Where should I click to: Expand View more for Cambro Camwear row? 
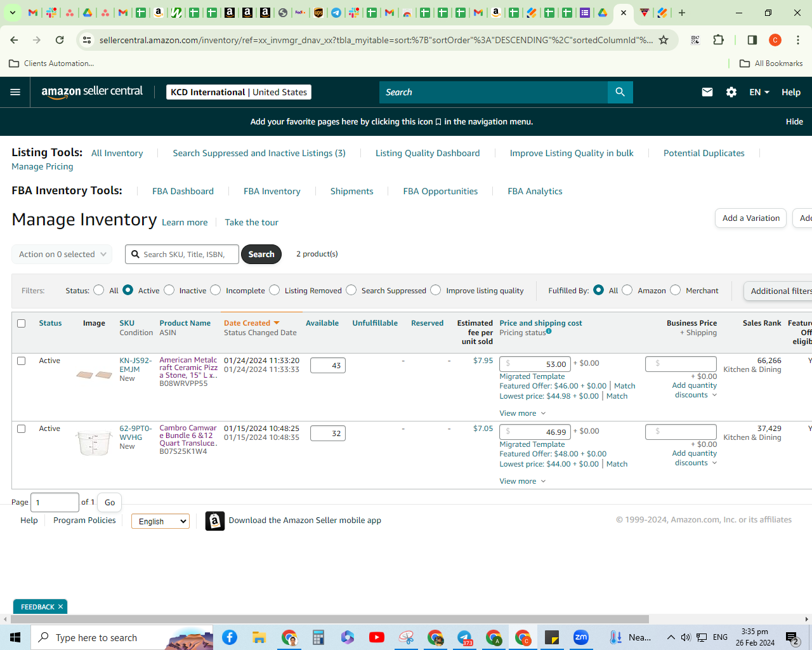pyautogui.click(x=522, y=481)
